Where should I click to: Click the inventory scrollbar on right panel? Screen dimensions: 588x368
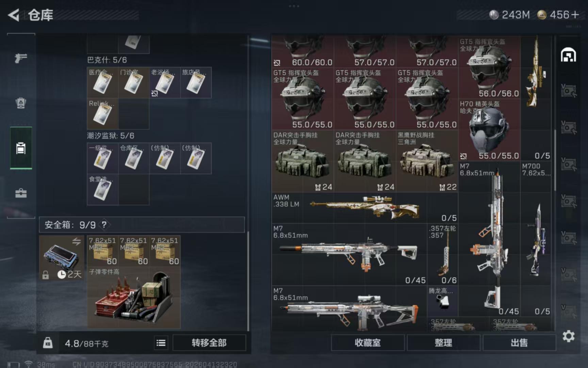point(555,160)
